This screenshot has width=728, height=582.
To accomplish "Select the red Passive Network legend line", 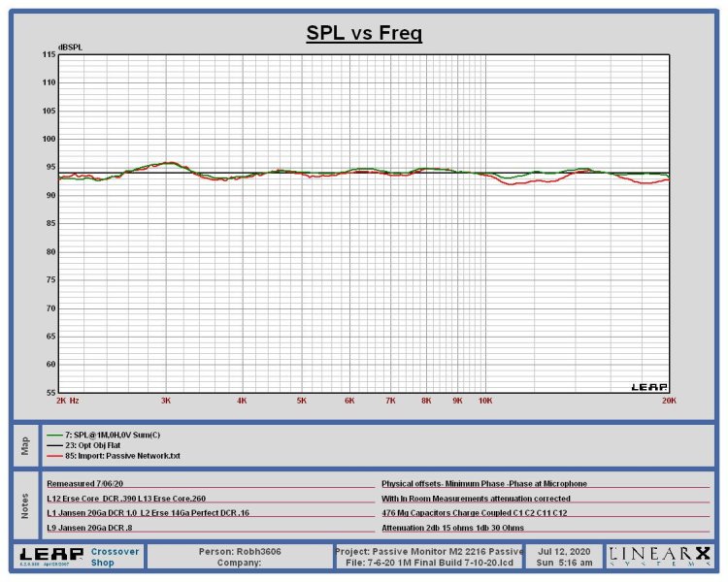I will (x=52, y=455).
